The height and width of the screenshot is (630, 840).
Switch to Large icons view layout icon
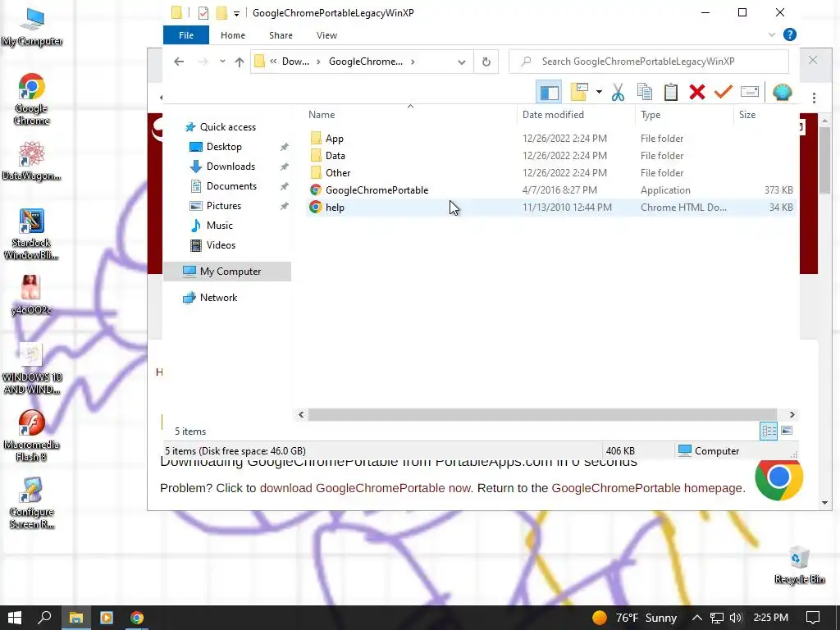(787, 431)
